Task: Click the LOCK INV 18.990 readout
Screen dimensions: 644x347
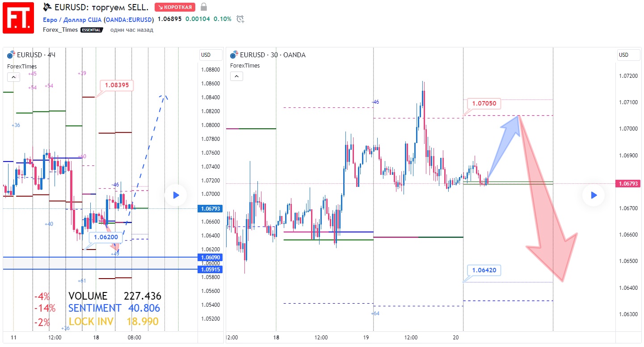Action: pos(114,322)
